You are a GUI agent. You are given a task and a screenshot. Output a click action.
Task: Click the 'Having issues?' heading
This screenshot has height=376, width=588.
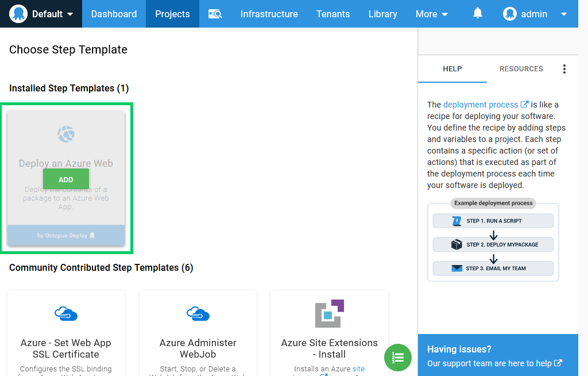tap(459, 349)
